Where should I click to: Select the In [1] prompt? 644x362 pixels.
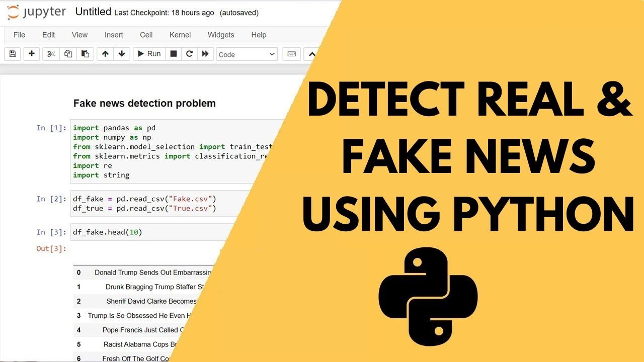pos(51,128)
